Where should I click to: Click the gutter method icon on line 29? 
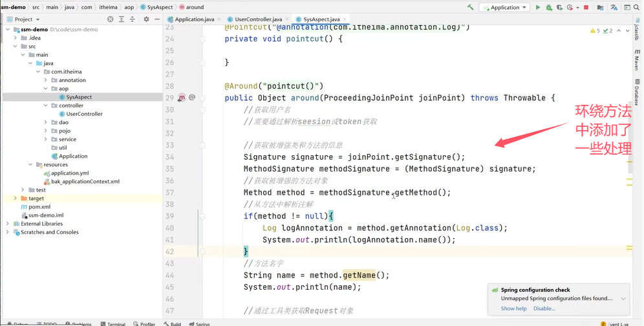tap(182, 98)
